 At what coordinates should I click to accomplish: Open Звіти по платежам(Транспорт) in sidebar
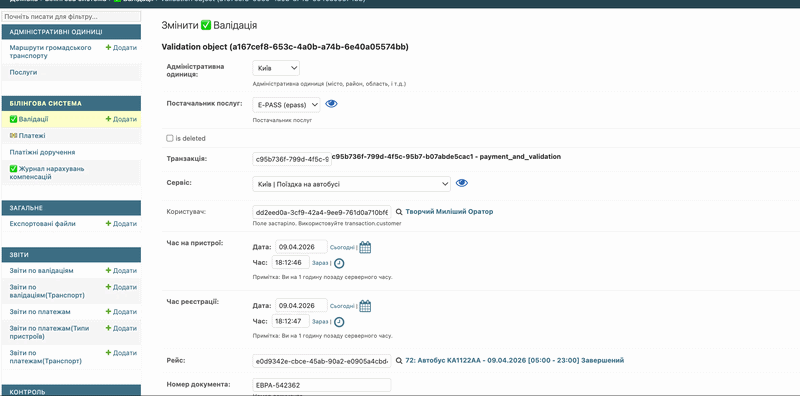45,357
